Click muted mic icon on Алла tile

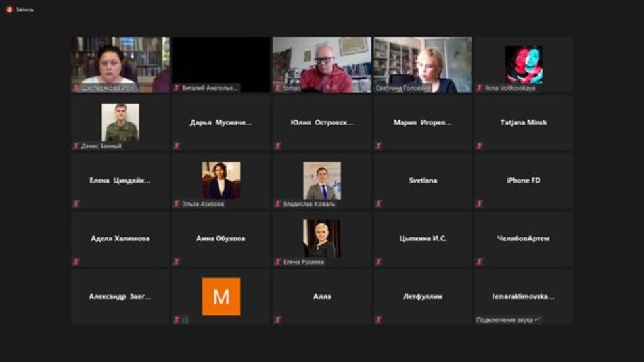(x=278, y=319)
